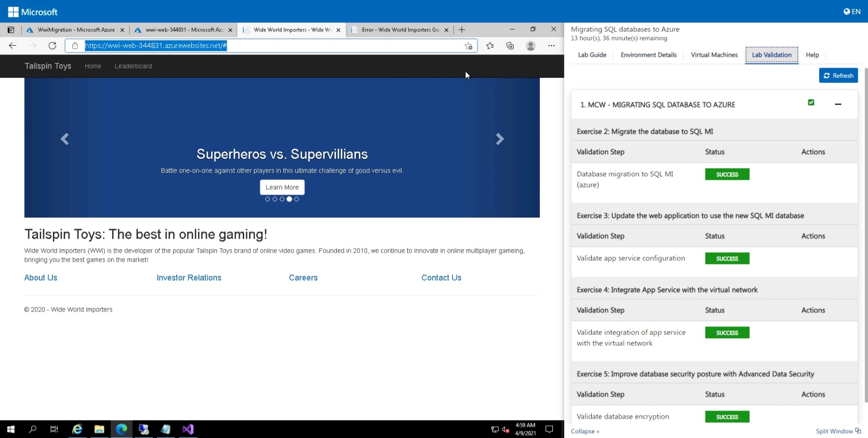The width and height of the screenshot is (868, 438).
Task: Select the fourth carousel indicator dot
Action: coord(289,199)
